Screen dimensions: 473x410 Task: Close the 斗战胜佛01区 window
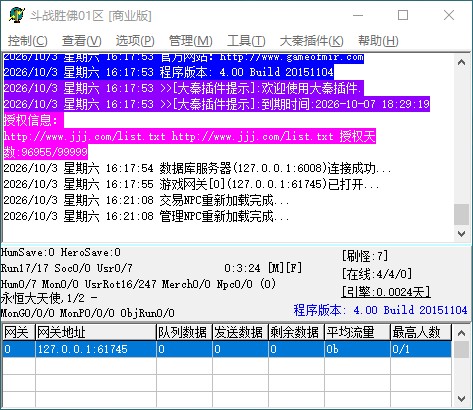[x=449, y=15]
